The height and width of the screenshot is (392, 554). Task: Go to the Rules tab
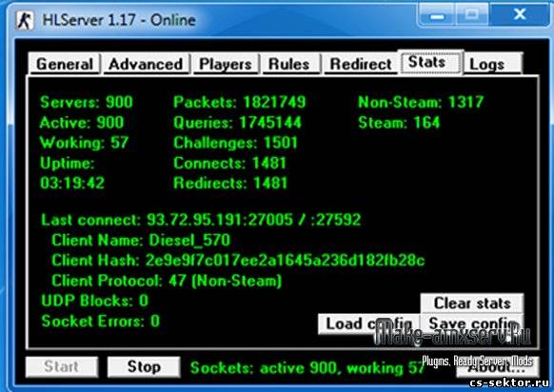pyautogui.click(x=289, y=64)
